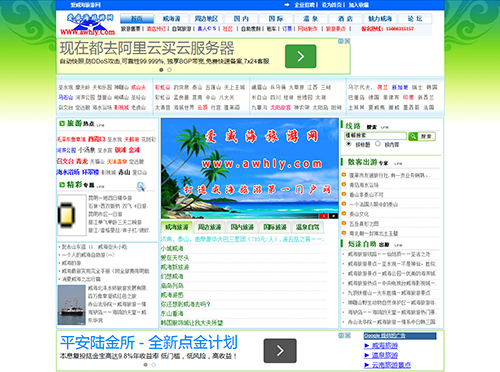
Task: Click the island banner image with www.awhly.com
Action: (x=250, y=168)
